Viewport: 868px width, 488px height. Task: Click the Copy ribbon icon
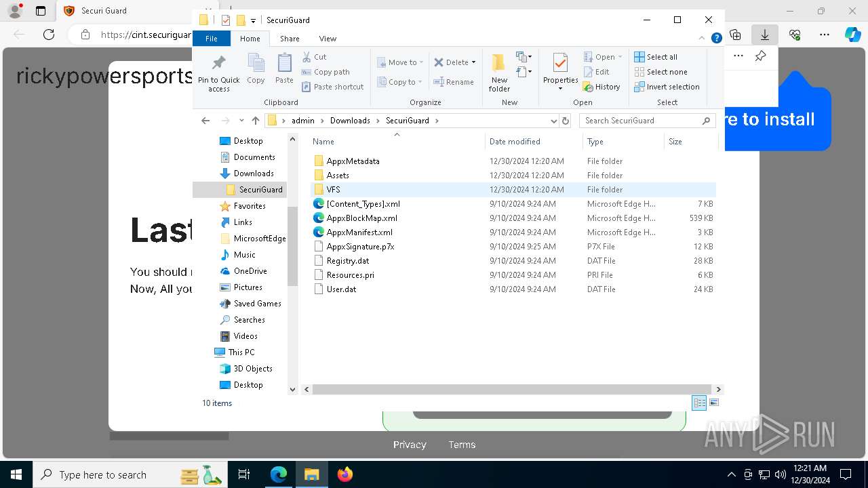tap(256, 69)
